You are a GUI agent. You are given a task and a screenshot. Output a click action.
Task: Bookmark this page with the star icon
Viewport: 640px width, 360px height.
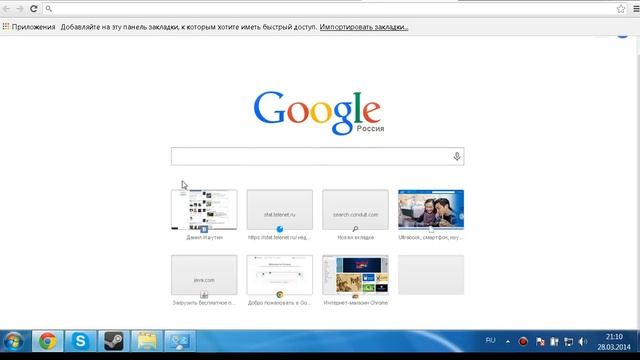(x=621, y=9)
